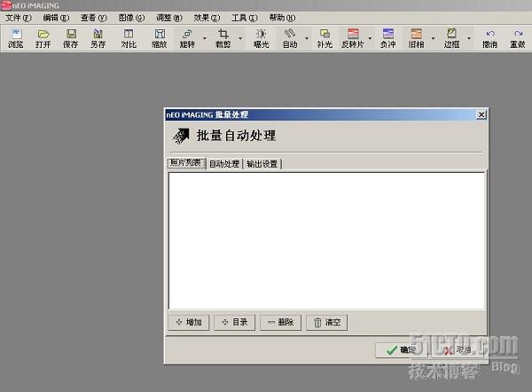
Task: Save image with 保存 icon
Action: tap(71, 38)
